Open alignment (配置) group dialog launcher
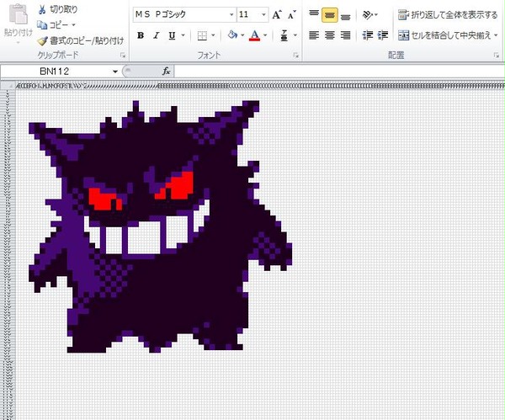The height and width of the screenshot is (420, 505). [497, 56]
